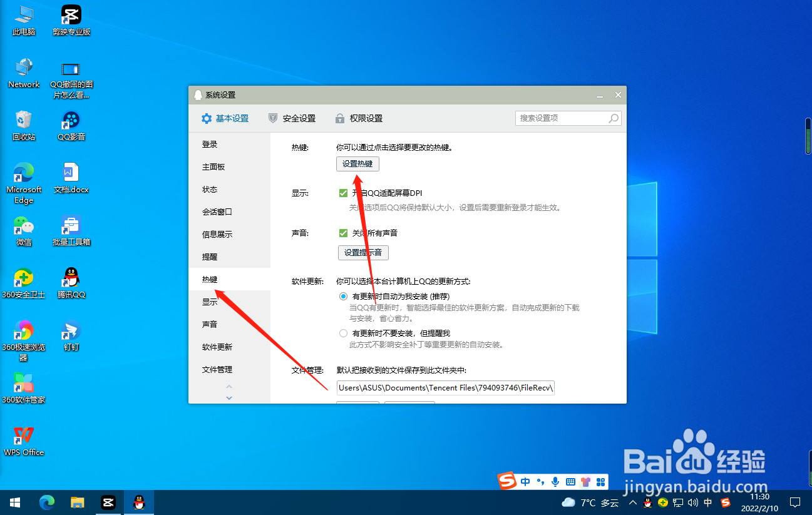Click the microphone icon on the Sogou input bar
Viewport: 812px width, 515px height.
tap(555, 481)
